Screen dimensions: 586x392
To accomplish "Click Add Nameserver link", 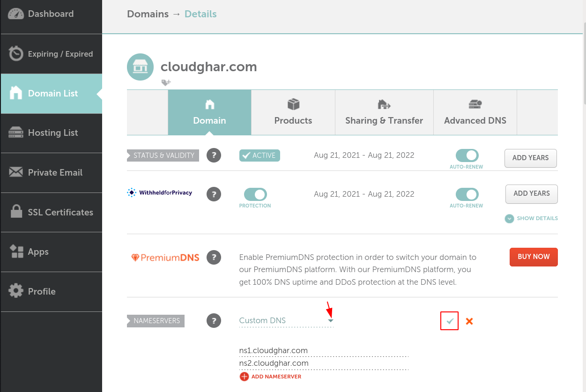I will tap(270, 377).
